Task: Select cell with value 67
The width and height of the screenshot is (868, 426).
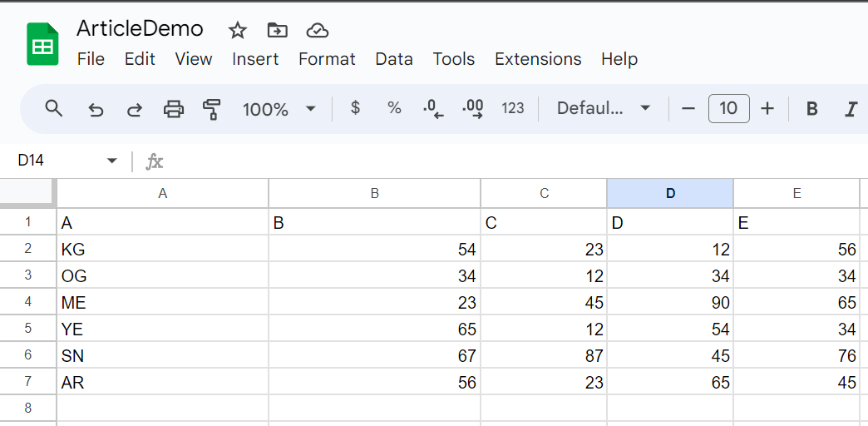Action: (374, 355)
